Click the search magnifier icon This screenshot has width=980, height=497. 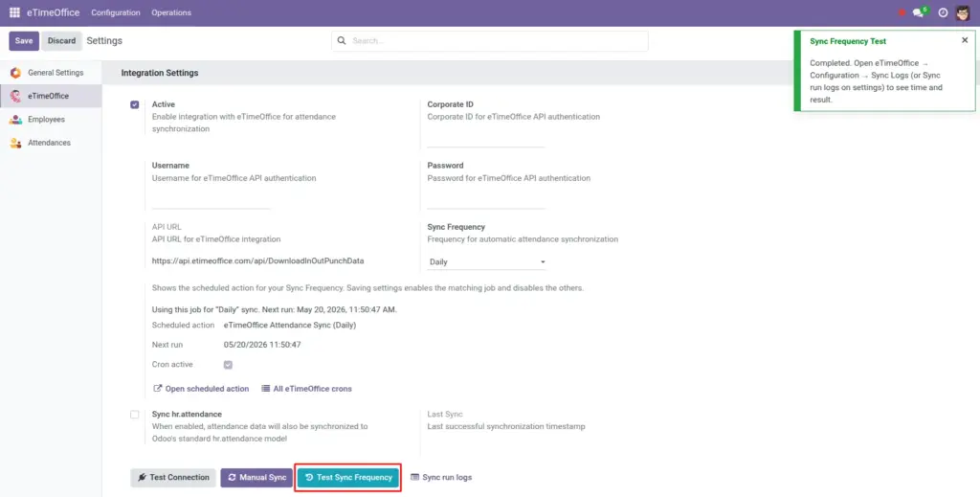(x=342, y=40)
